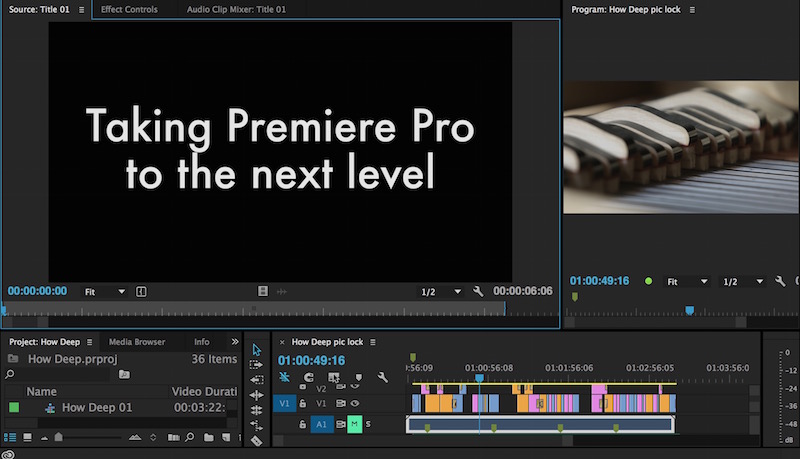Select the Rolling Edit tool
The width and height of the screenshot is (800, 459).
pos(257,410)
